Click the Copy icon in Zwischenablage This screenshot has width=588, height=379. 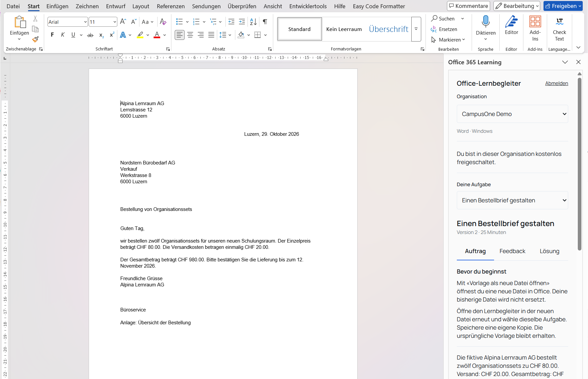click(35, 29)
